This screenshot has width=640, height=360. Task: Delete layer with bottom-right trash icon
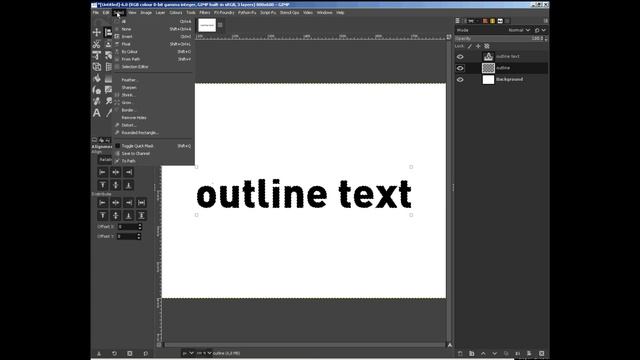point(542,353)
